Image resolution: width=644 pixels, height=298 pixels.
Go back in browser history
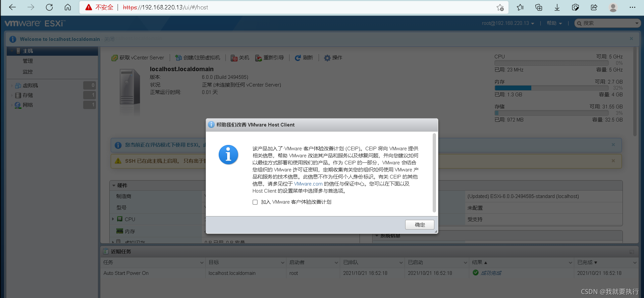coord(12,7)
